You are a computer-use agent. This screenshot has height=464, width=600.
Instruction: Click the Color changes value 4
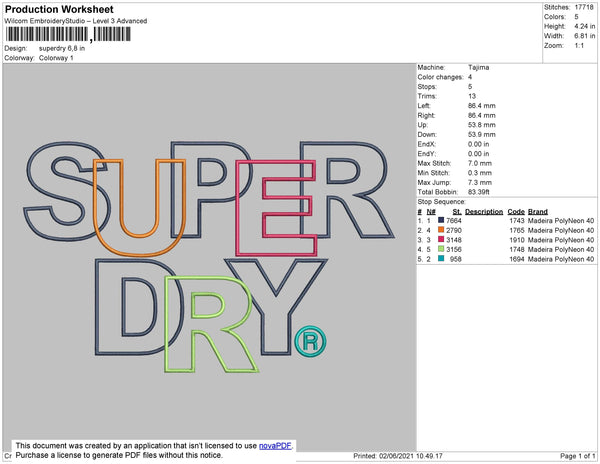[470, 77]
